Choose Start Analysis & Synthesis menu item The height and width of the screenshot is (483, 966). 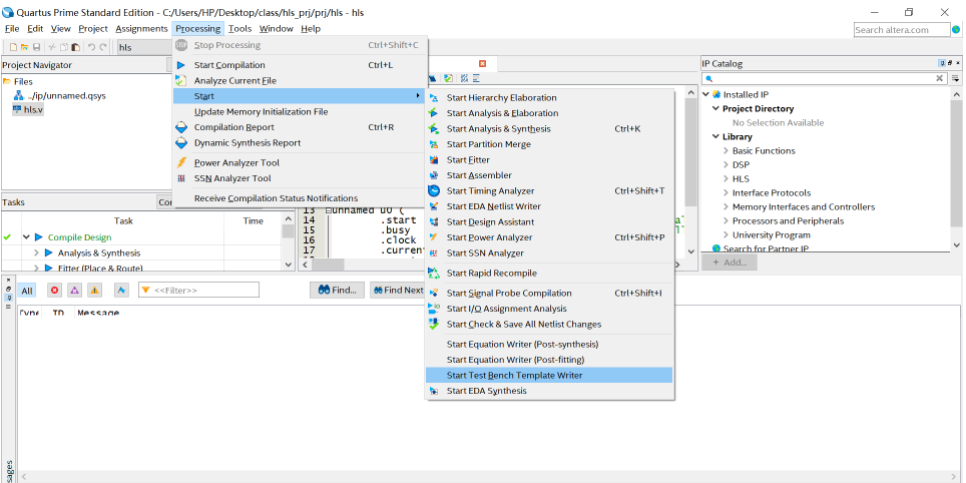coord(549,129)
